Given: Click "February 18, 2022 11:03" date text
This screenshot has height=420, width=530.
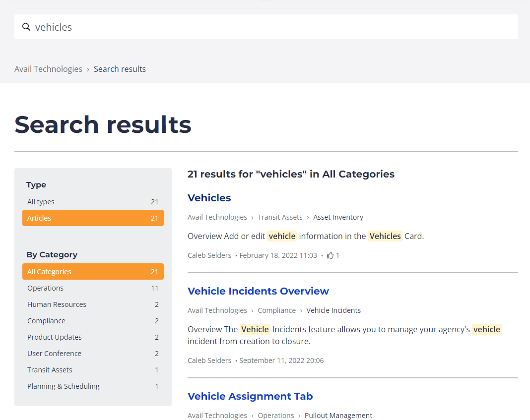Looking at the screenshot, I should click(x=278, y=255).
